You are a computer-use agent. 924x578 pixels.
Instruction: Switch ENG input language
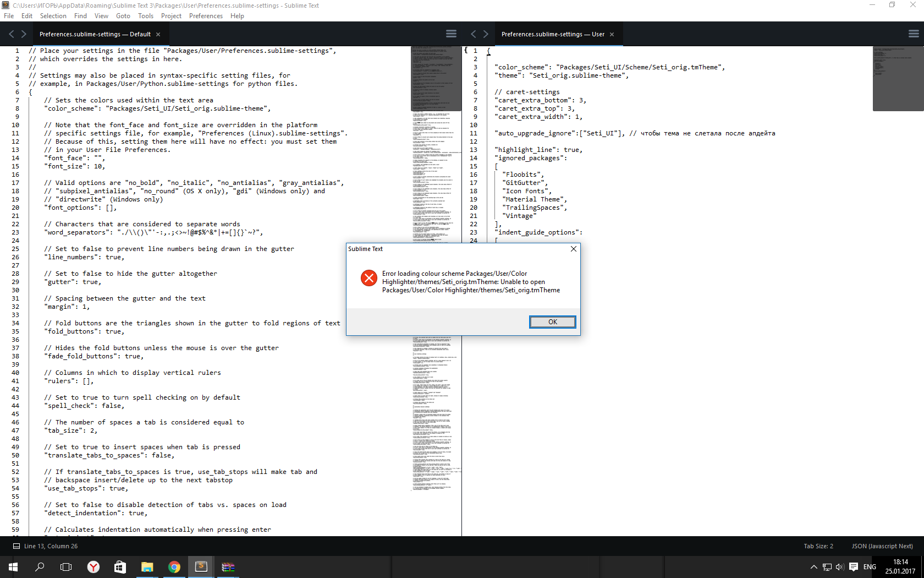click(x=870, y=567)
